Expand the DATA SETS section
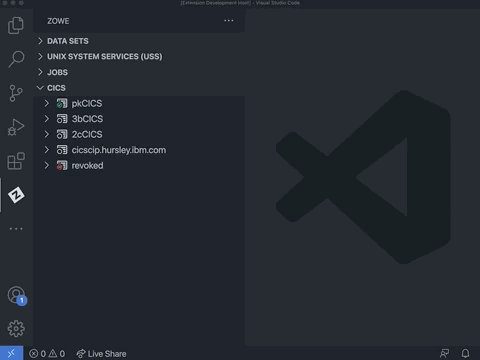The image size is (480, 360). pos(40,41)
